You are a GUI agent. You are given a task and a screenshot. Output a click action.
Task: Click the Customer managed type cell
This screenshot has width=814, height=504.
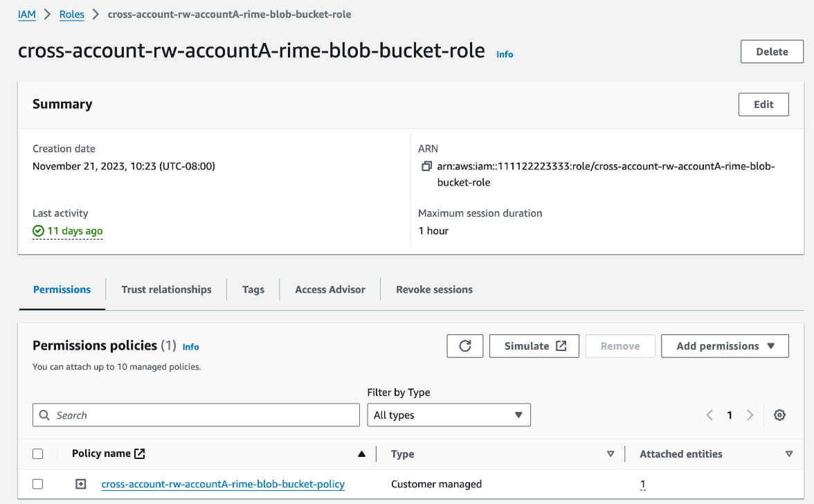click(x=436, y=484)
